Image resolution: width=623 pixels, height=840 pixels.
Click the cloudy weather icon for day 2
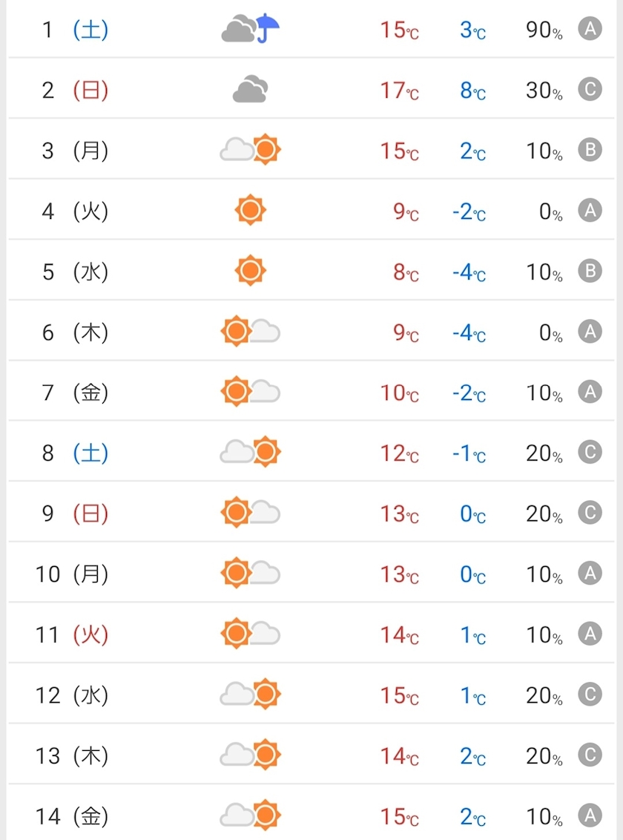coord(250,90)
